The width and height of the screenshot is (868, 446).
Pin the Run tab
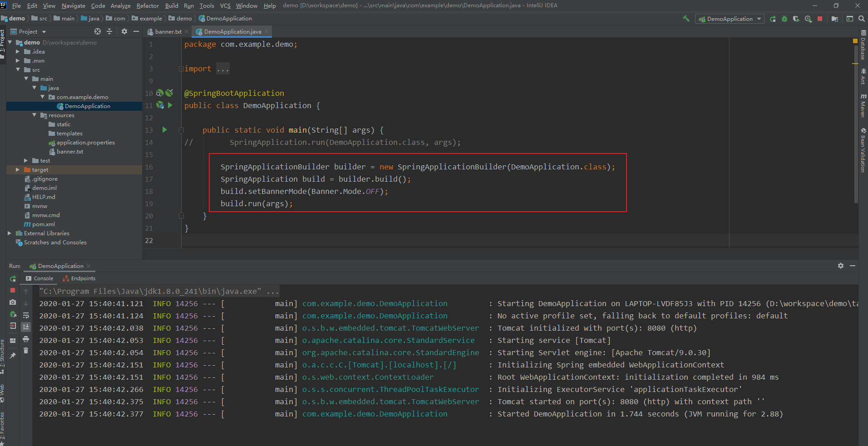coord(13,355)
